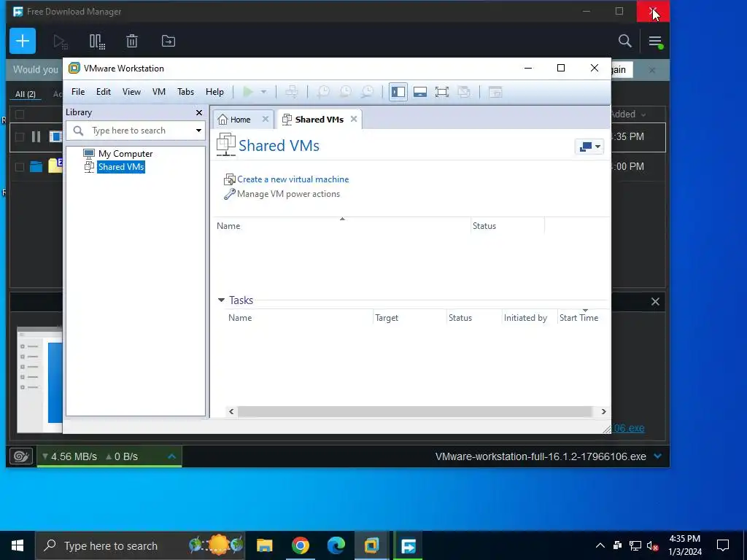This screenshot has width=747, height=560.
Task: Click Take a snapshot toolbar icon
Action: (323, 92)
